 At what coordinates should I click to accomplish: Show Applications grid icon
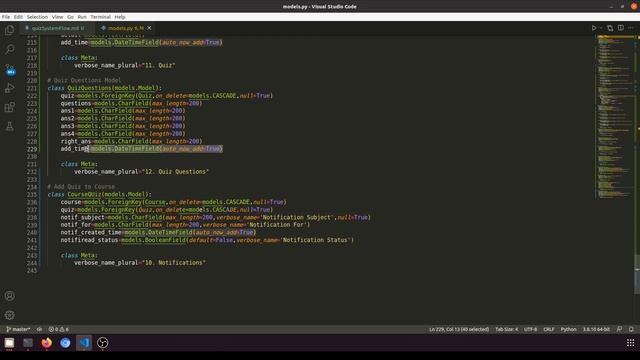tap(631, 343)
